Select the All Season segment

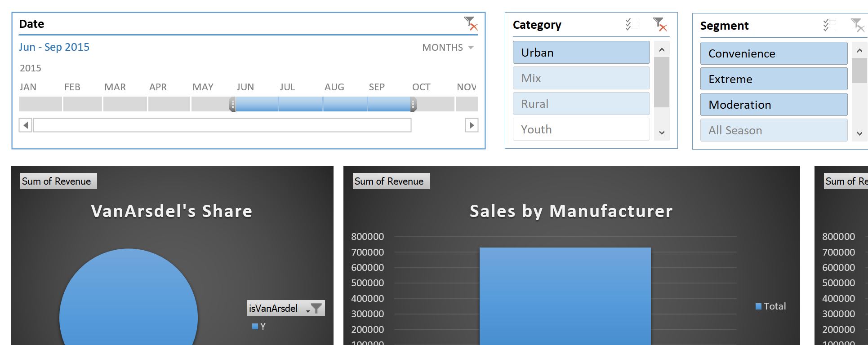(x=774, y=130)
